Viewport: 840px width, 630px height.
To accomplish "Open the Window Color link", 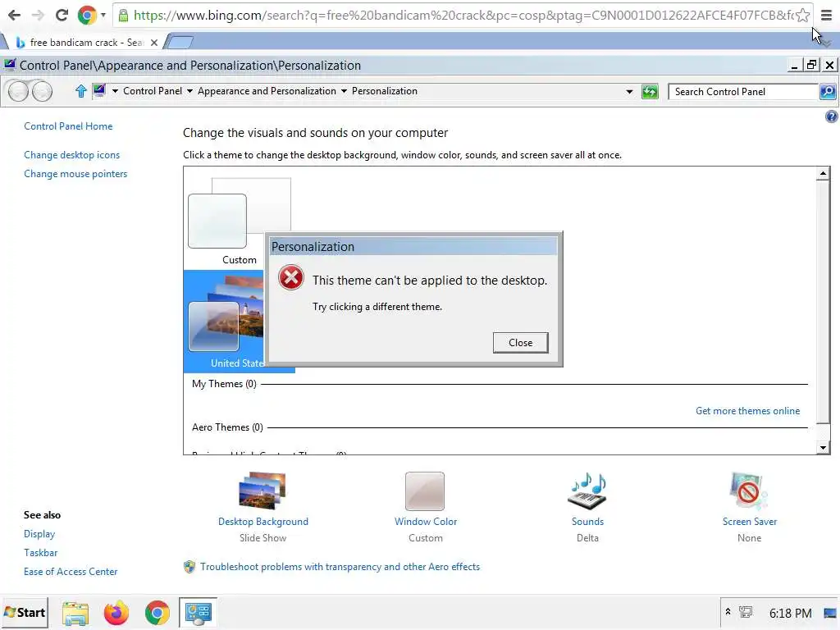I will (426, 522).
